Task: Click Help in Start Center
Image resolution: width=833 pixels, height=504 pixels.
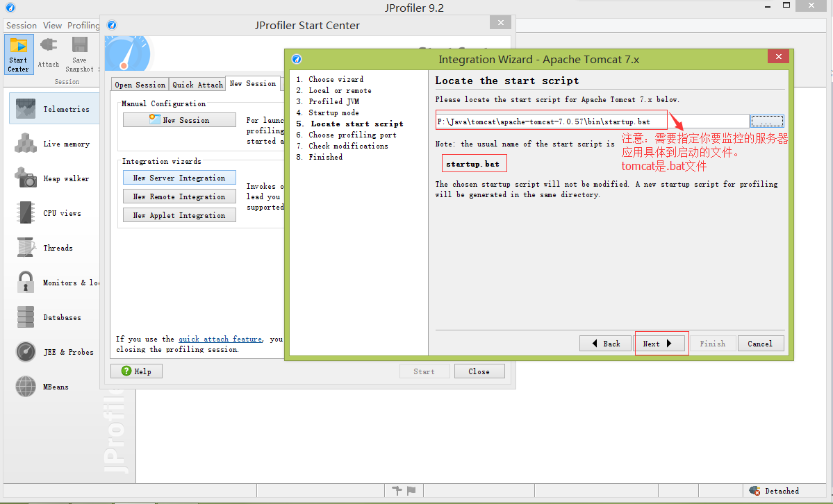Action: [x=137, y=371]
